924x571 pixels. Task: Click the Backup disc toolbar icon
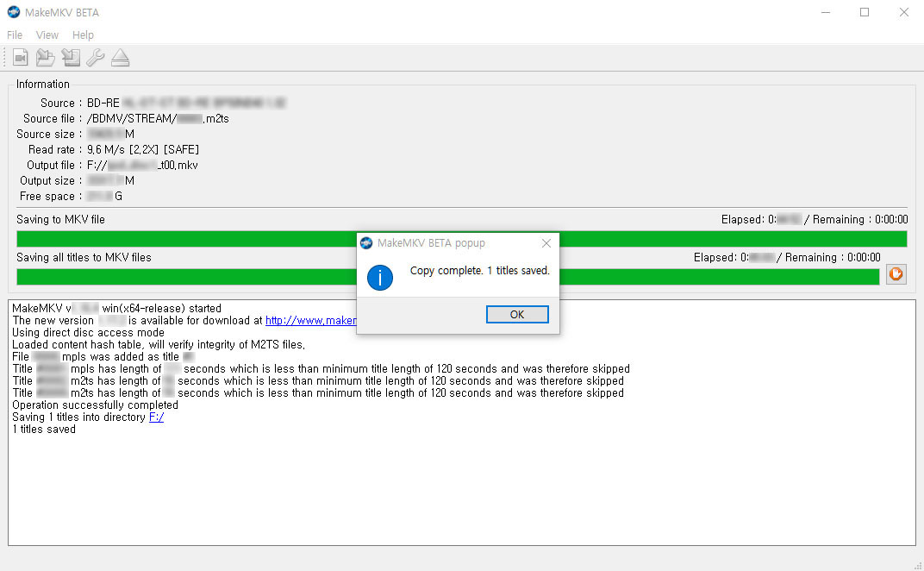71,57
